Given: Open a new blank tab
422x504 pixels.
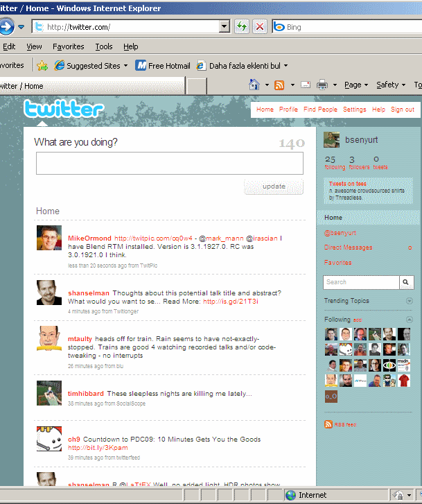Looking at the screenshot, I should (x=196, y=86).
